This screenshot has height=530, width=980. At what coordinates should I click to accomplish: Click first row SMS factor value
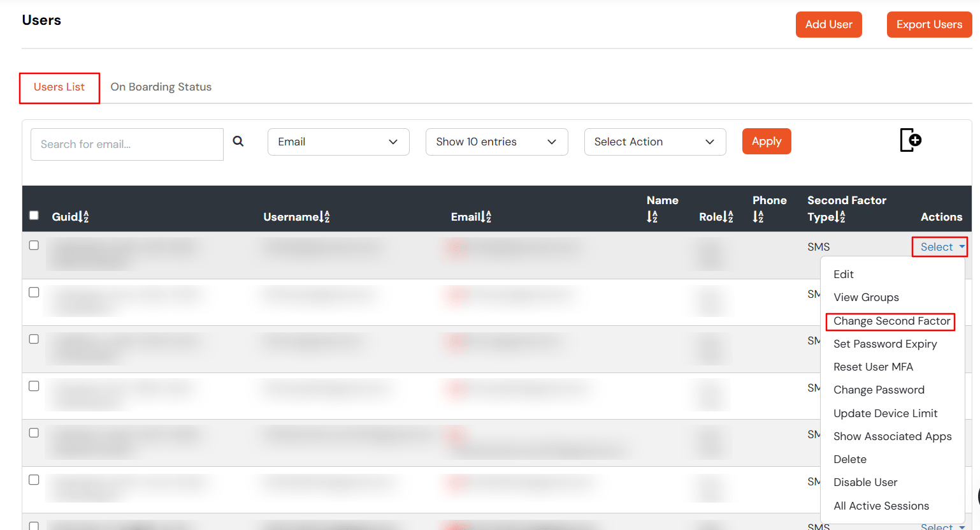tap(819, 247)
